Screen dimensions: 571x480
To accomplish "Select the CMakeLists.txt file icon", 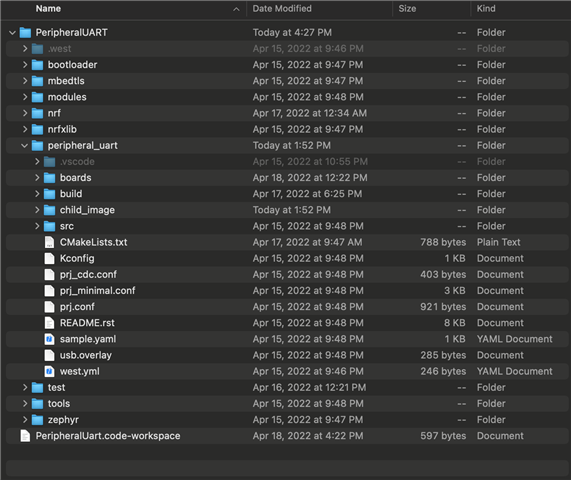I will click(x=49, y=242).
